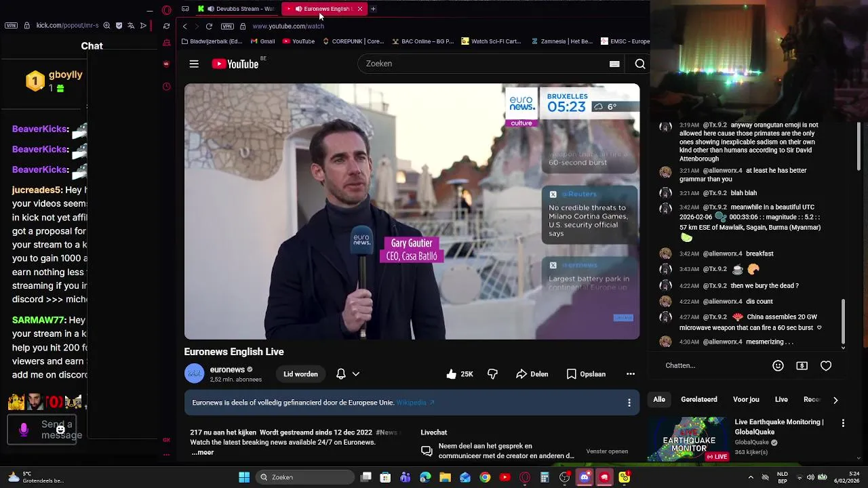Select the Voor jou filter chip

coord(746,400)
